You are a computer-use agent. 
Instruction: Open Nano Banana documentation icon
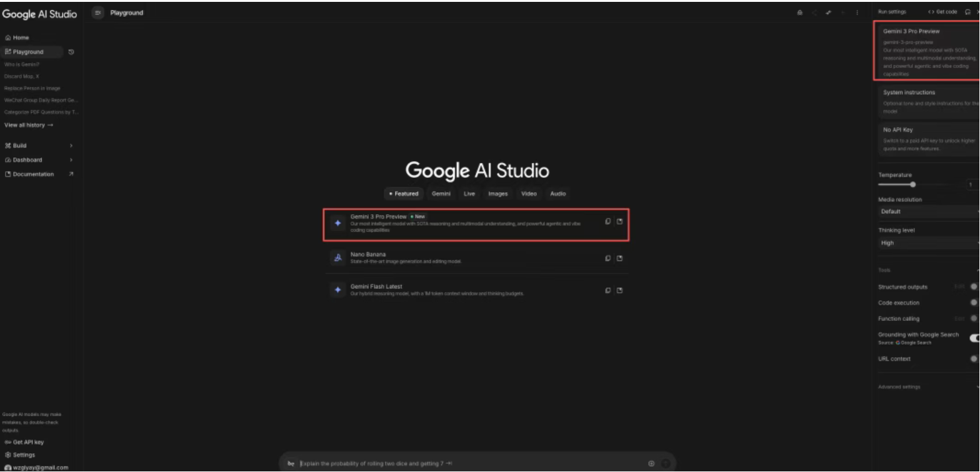(619, 258)
